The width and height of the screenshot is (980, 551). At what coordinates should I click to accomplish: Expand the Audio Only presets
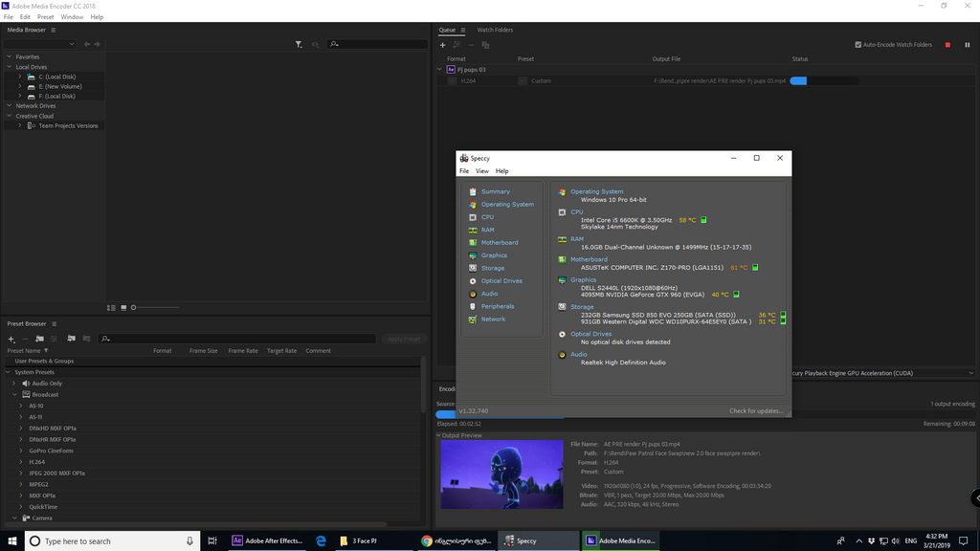tap(14, 384)
